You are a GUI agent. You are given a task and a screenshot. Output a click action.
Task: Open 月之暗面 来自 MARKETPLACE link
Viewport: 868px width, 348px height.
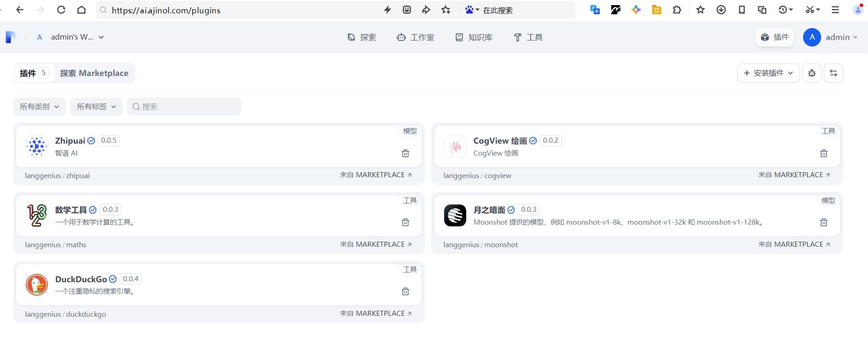point(794,244)
